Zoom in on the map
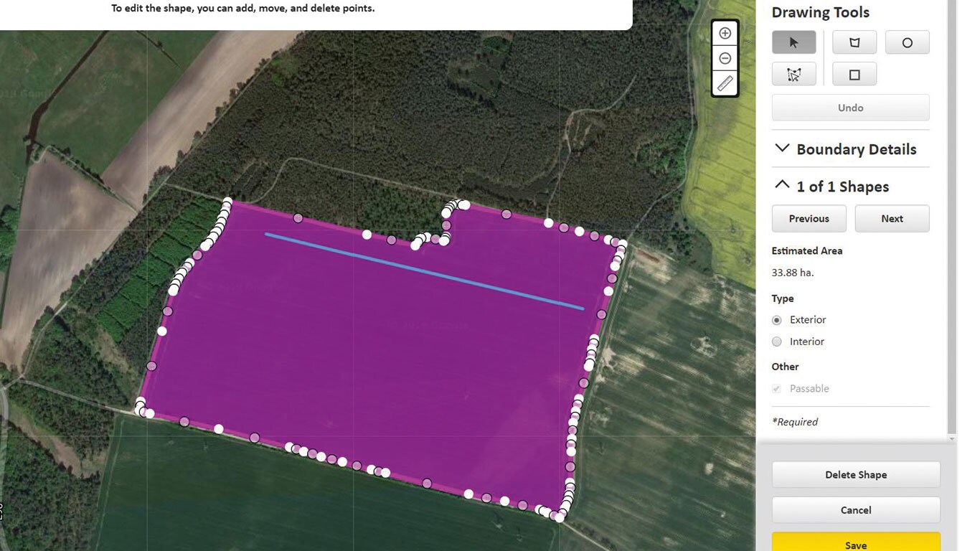This screenshot has height=551, width=980. 725,34
